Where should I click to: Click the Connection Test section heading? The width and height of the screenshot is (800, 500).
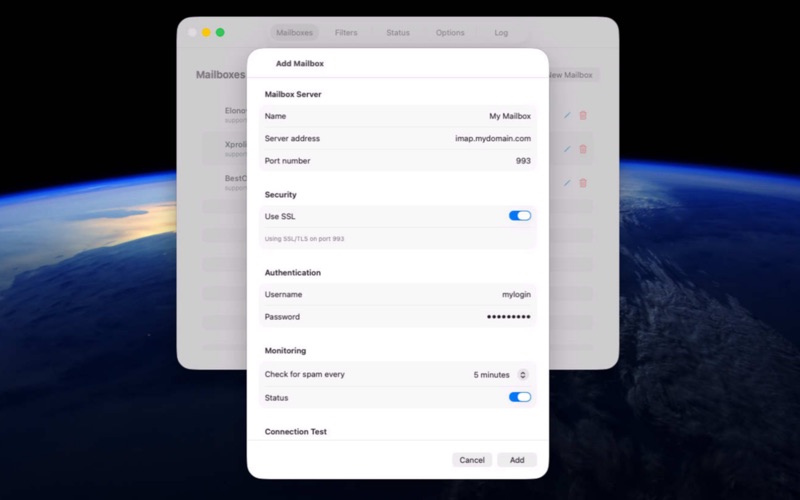point(295,432)
